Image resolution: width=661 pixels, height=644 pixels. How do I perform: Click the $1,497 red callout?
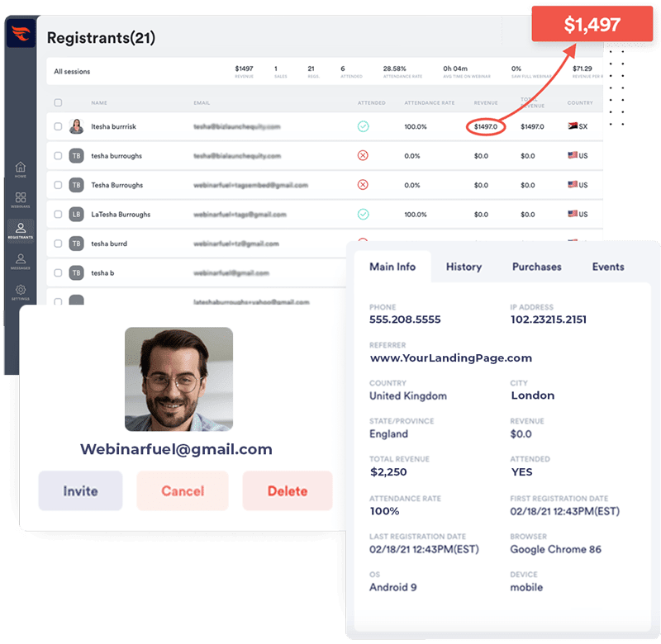click(x=592, y=24)
